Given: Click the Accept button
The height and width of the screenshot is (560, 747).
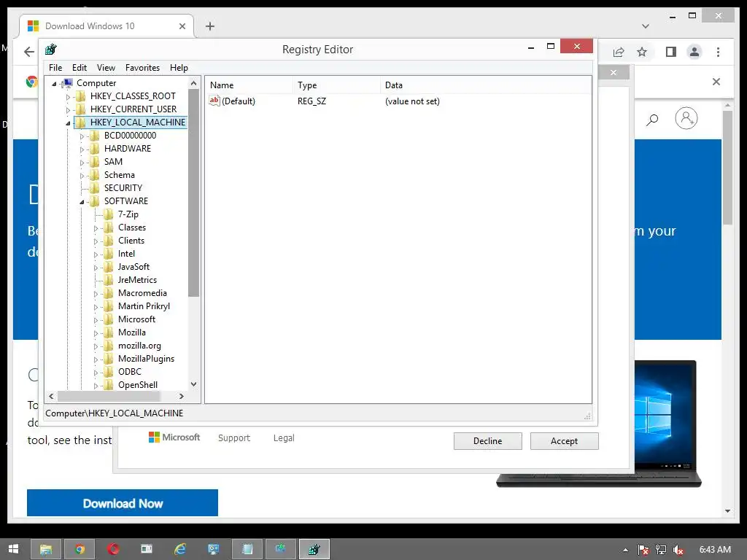Looking at the screenshot, I should [564, 441].
